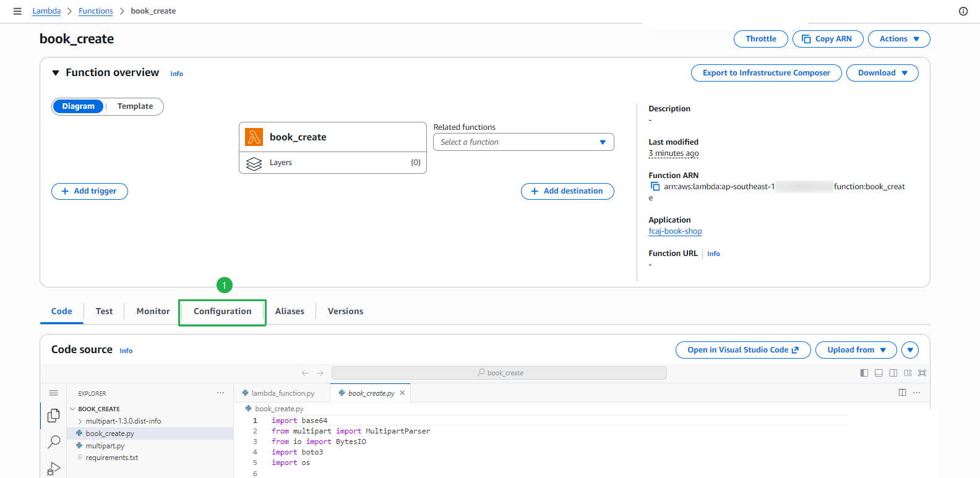The height and width of the screenshot is (478, 980).
Task: Open the Search view in the activity bar
Action: pos(54,442)
